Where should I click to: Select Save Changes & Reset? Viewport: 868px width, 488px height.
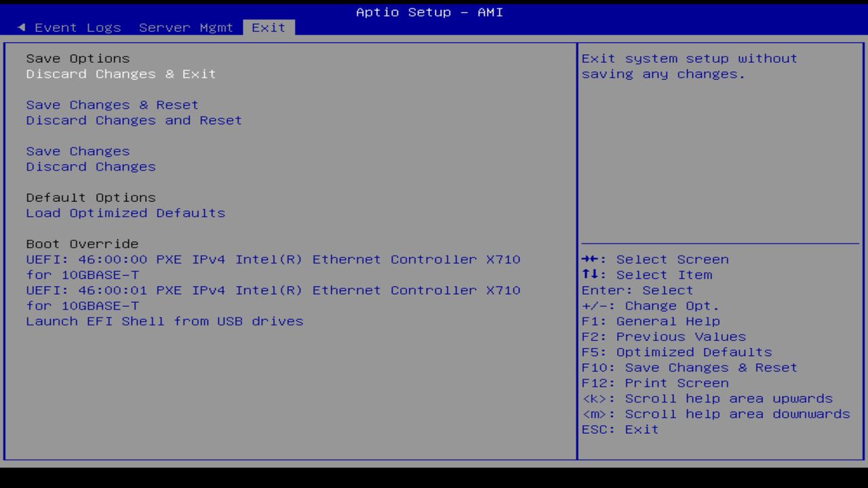click(112, 104)
